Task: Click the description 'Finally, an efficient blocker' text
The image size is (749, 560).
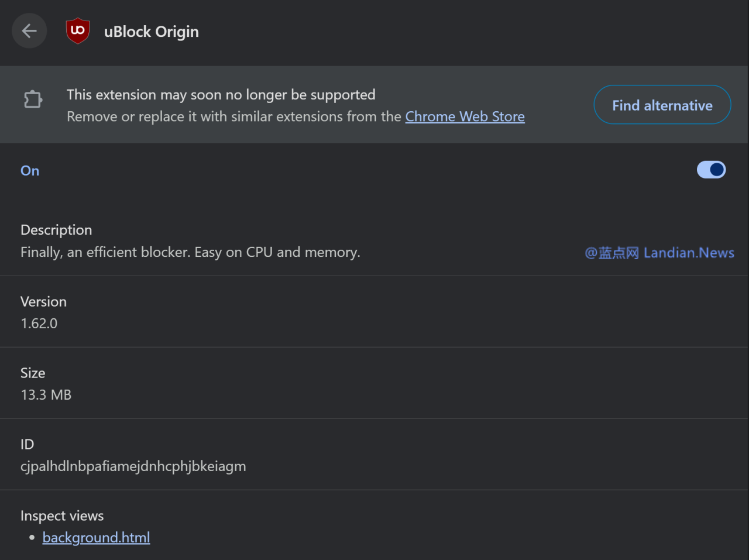Action: (191, 252)
